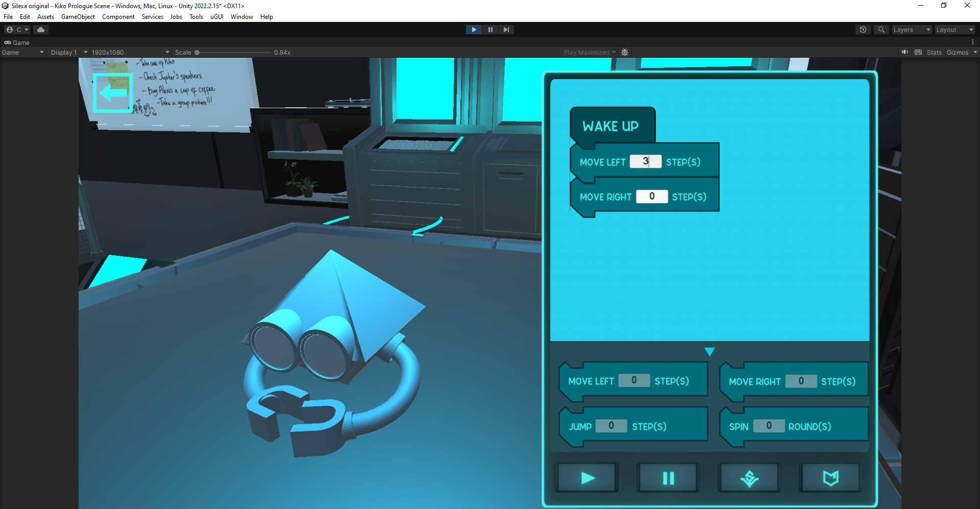
Task: Open the Gizmos dropdown arrow
Action: tap(975, 53)
